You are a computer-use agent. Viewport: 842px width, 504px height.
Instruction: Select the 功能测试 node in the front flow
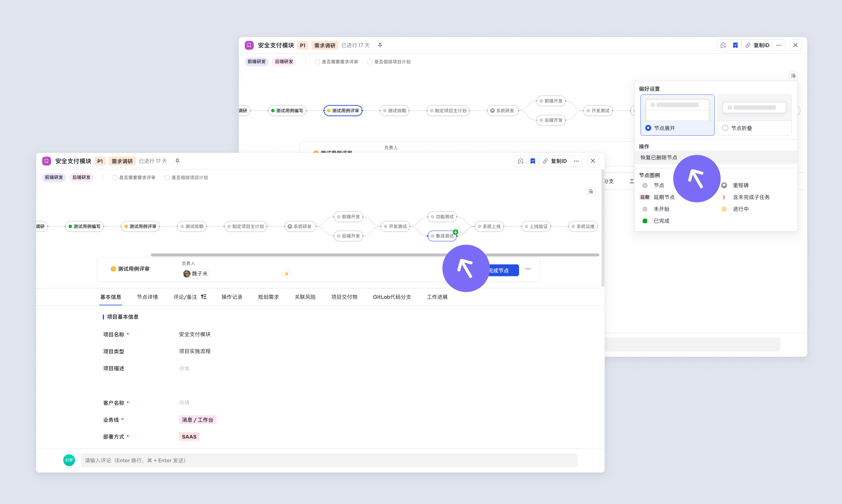[442, 217]
